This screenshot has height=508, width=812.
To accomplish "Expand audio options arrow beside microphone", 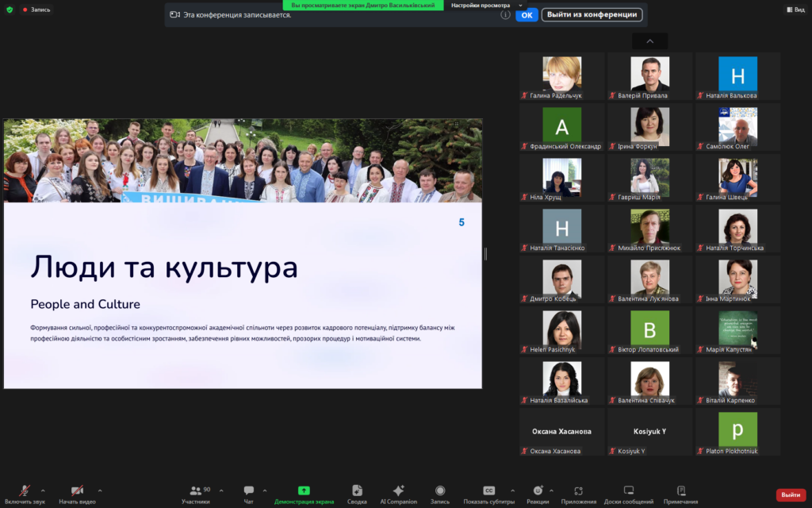I will 43,491.
